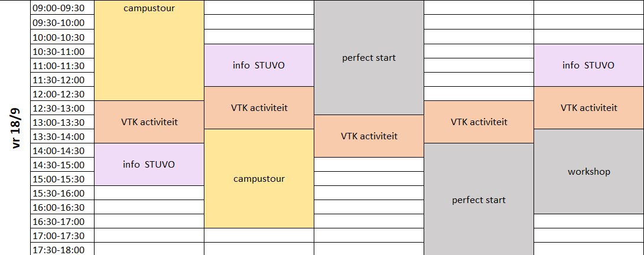
Task: Click info STUVO block in first column
Action: (149, 164)
